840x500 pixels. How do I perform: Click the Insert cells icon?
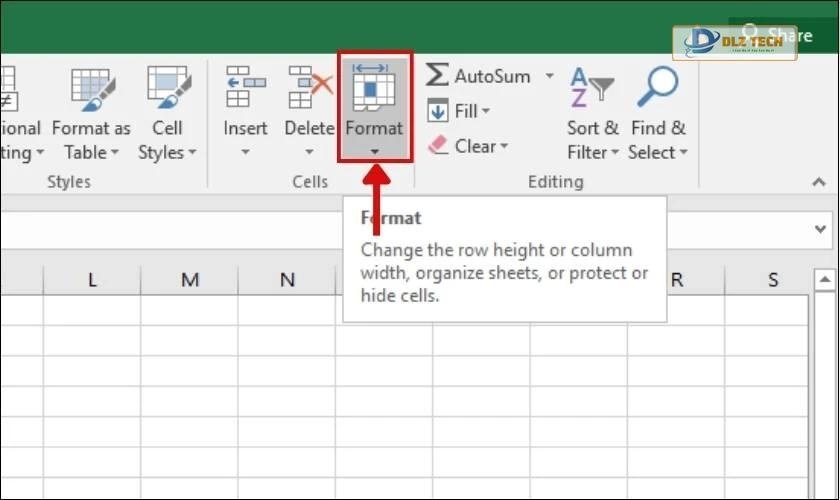click(x=245, y=87)
